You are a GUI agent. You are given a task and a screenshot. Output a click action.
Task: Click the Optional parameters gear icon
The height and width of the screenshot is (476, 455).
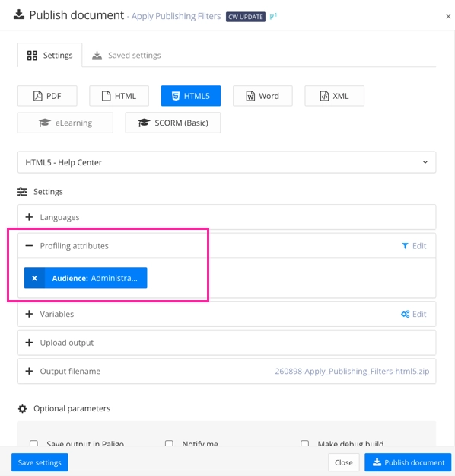click(23, 409)
